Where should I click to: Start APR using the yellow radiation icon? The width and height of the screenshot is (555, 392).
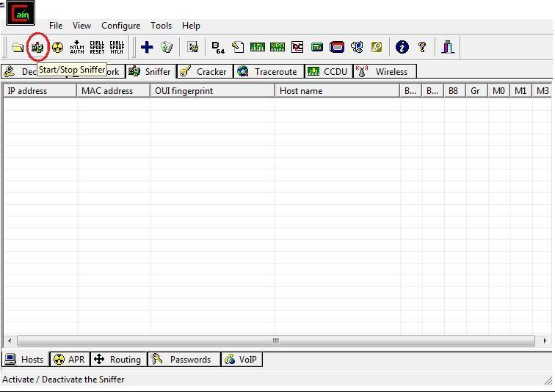pyautogui.click(x=57, y=47)
